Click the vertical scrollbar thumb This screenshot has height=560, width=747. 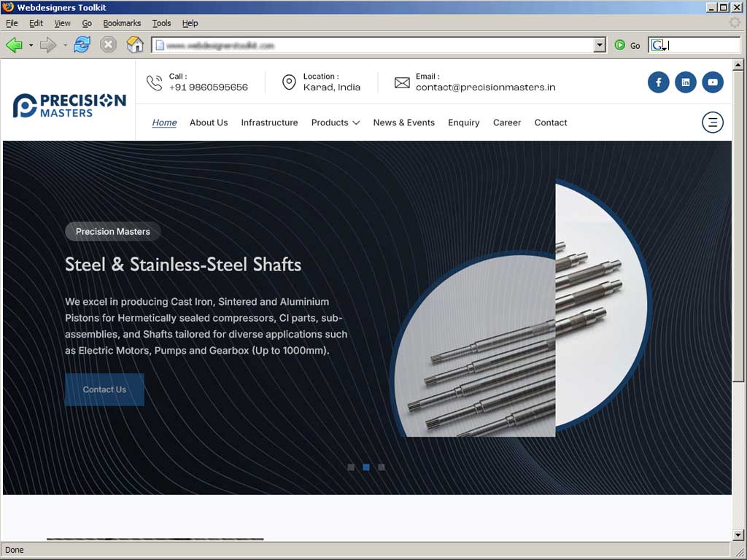click(738, 226)
